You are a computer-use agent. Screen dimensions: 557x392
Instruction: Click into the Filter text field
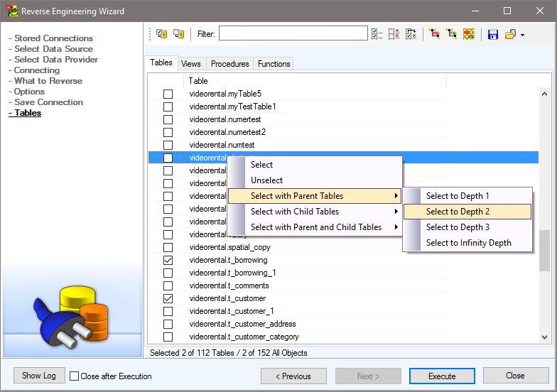293,34
